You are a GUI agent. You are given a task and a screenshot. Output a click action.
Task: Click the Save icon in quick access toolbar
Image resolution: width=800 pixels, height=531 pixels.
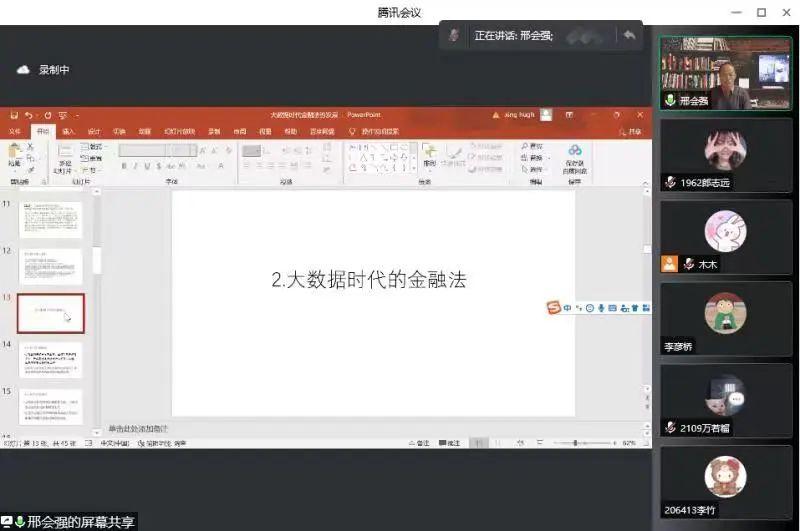14,115
